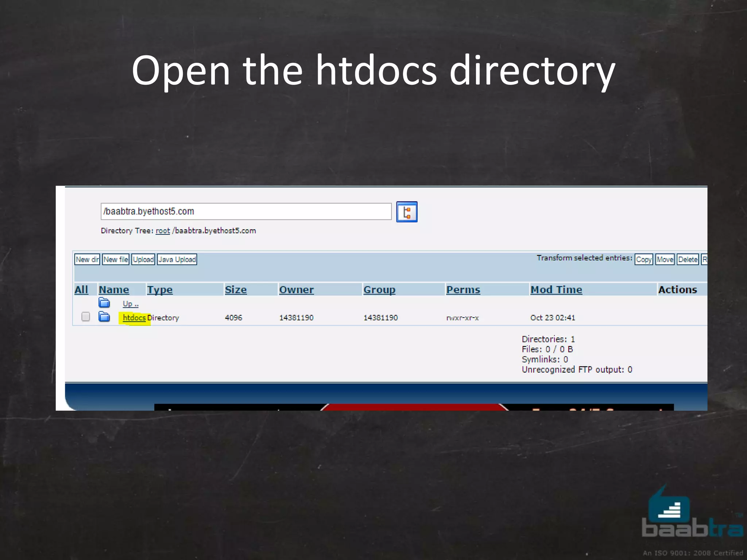Sort by the Mod Time column header
This screenshot has height=560, width=747.
point(556,289)
